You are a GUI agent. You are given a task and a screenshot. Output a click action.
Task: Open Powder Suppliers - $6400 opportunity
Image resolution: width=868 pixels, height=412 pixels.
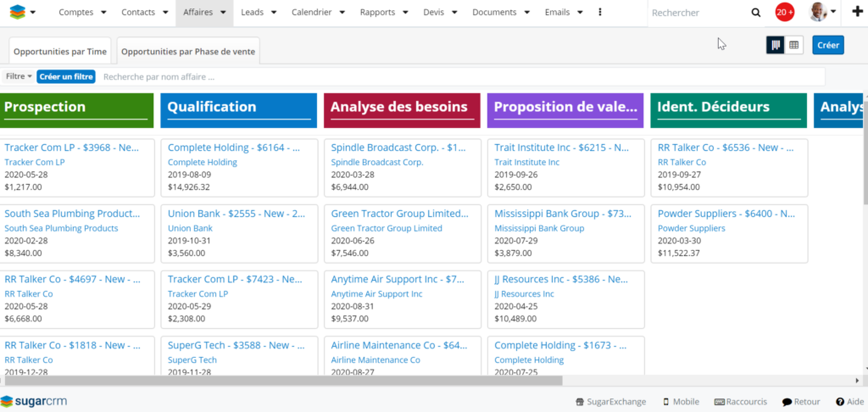point(726,213)
